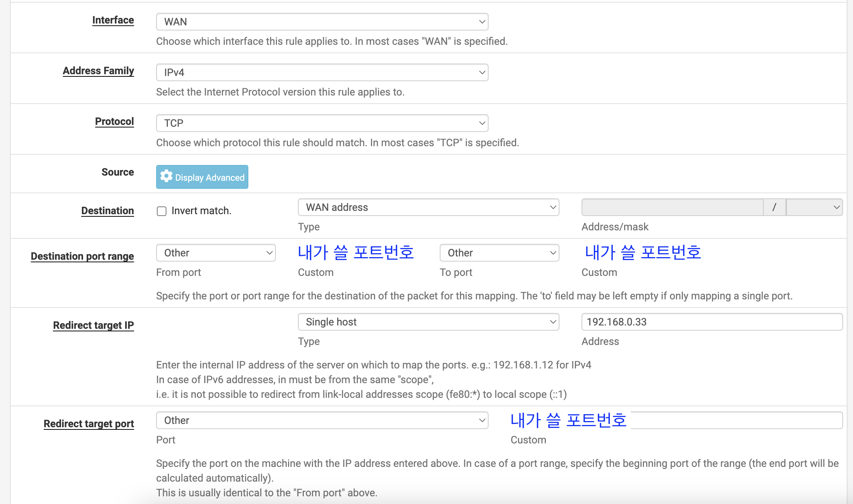Click the gear icon on Display Advanced
The width and height of the screenshot is (853, 504).
166,177
